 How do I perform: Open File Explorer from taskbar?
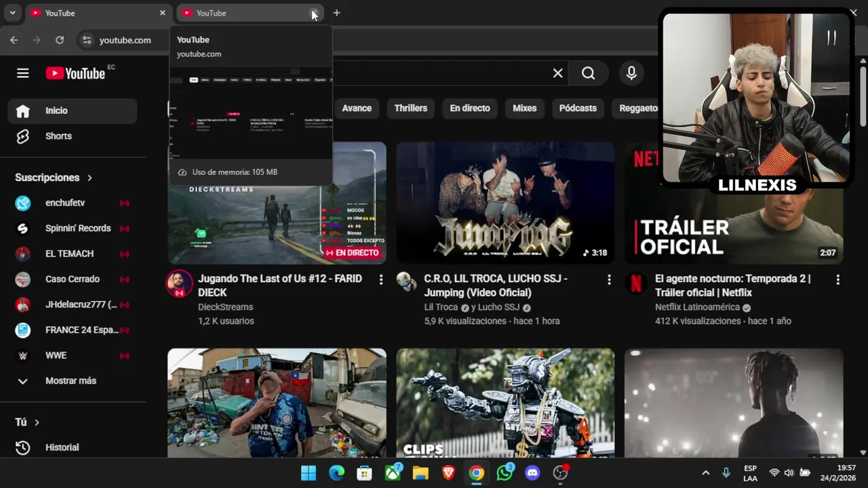tap(420, 473)
